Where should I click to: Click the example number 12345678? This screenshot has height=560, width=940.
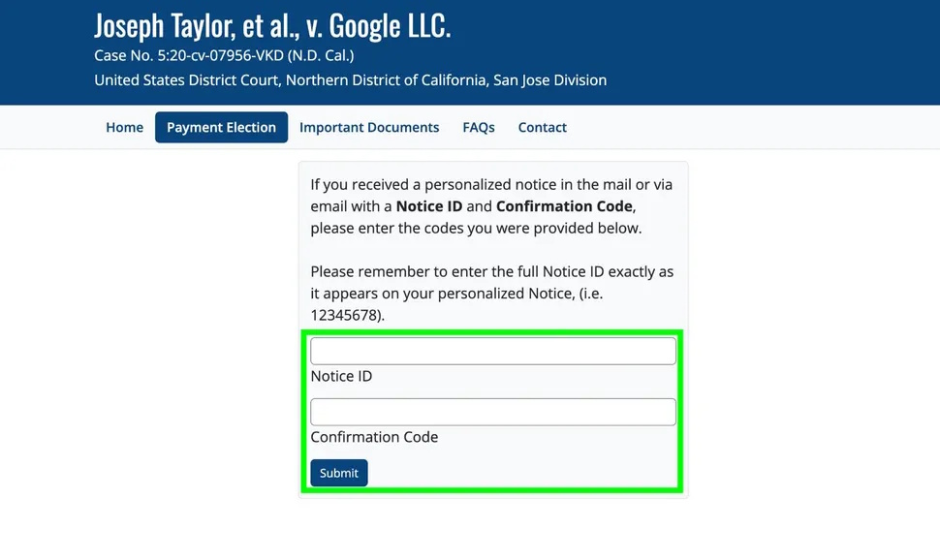point(344,316)
